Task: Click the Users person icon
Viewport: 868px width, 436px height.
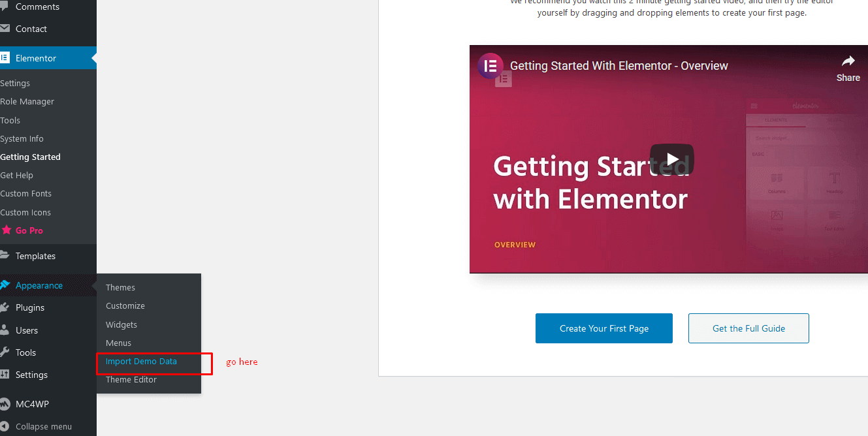Action: [5, 330]
